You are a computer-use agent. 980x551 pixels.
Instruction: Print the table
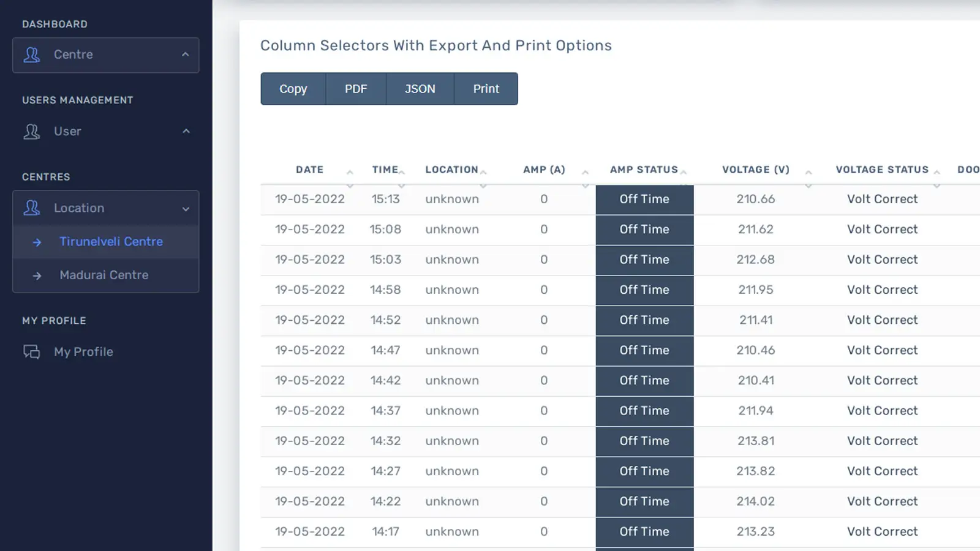tap(486, 89)
